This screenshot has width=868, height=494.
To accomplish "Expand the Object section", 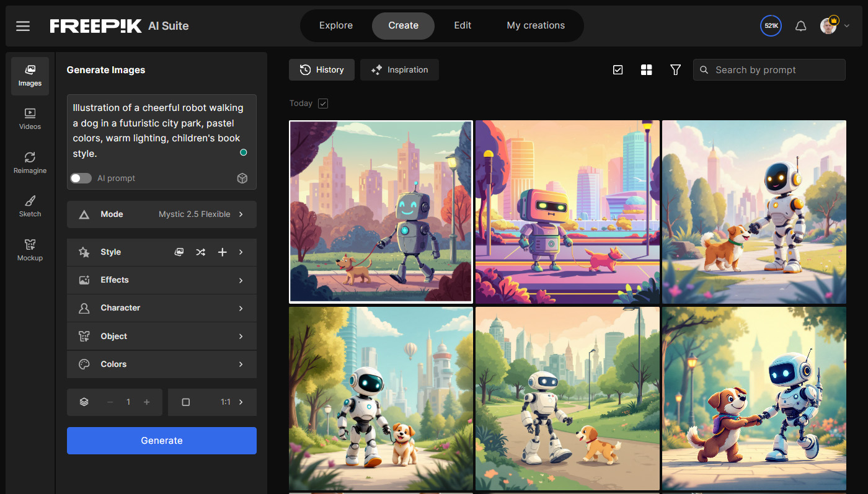I will 162,337.
